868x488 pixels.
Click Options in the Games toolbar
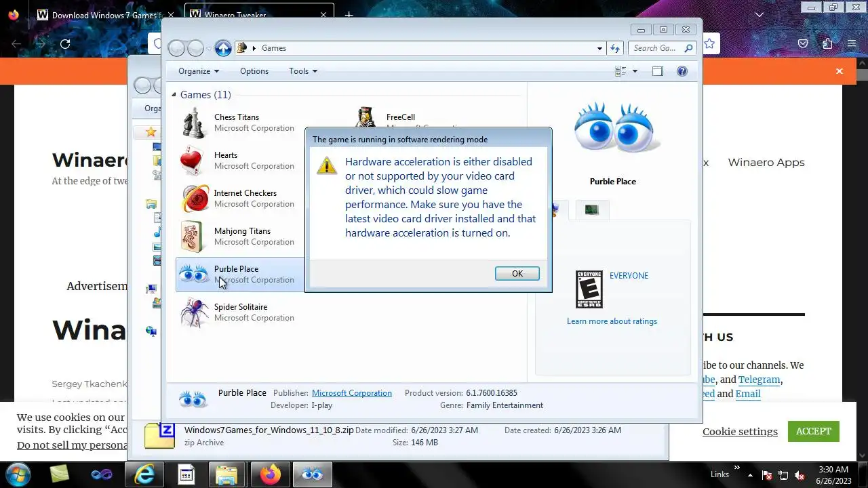click(x=254, y=71)
